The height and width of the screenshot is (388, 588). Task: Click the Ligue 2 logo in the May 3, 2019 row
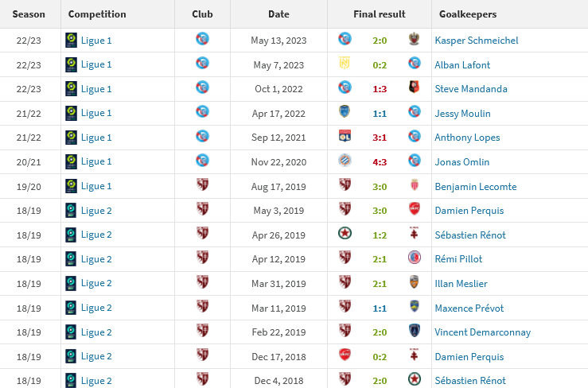tap(71, 210)
